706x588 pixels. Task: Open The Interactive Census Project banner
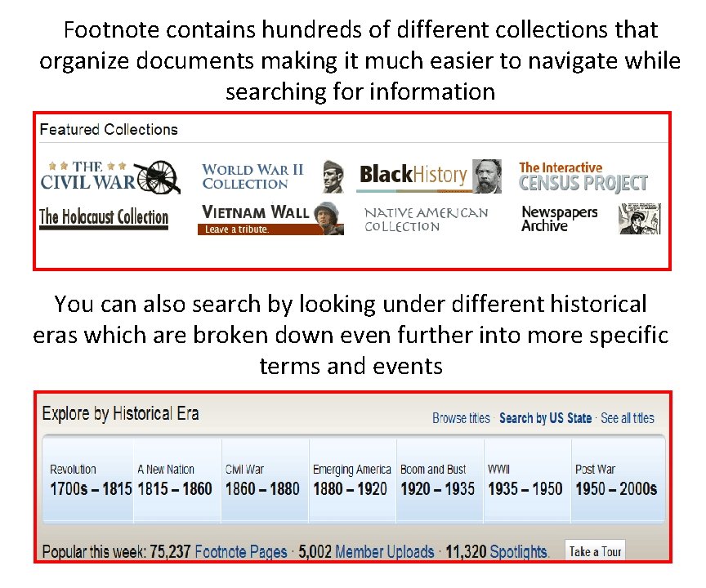tap(583, 176)
